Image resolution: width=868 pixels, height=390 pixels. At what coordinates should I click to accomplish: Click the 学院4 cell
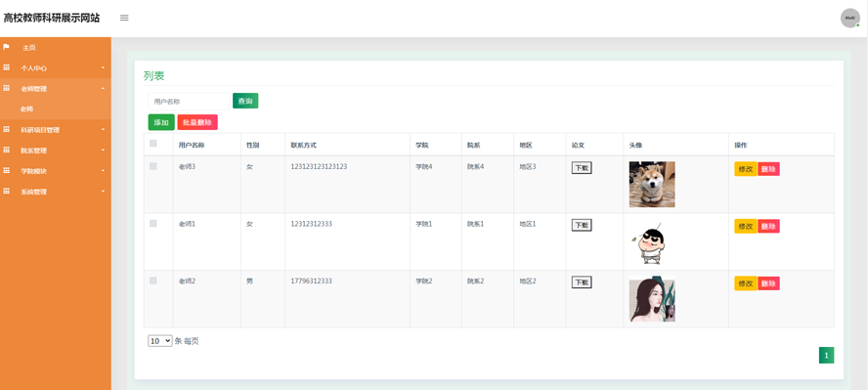[424, 166]
